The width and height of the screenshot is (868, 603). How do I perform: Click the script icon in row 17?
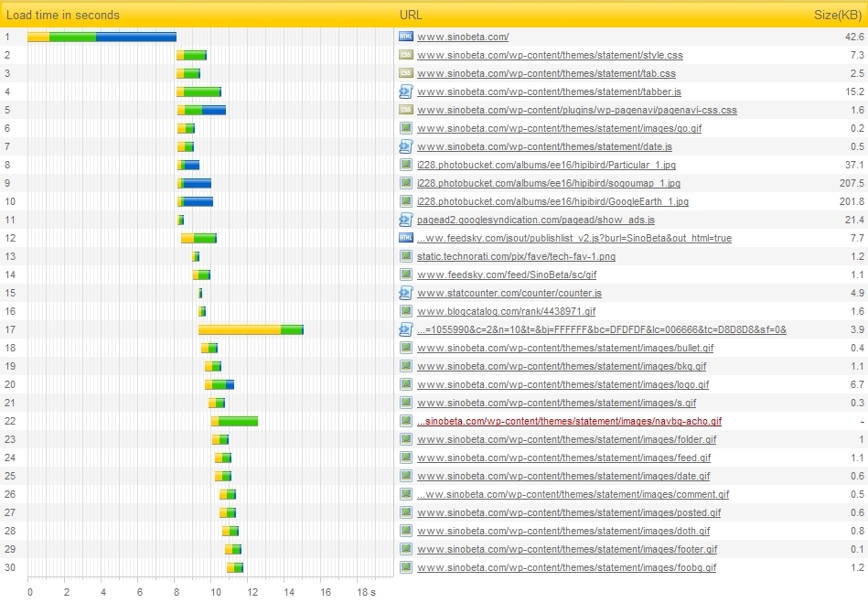pyautogui.click(x=406, y=328)
